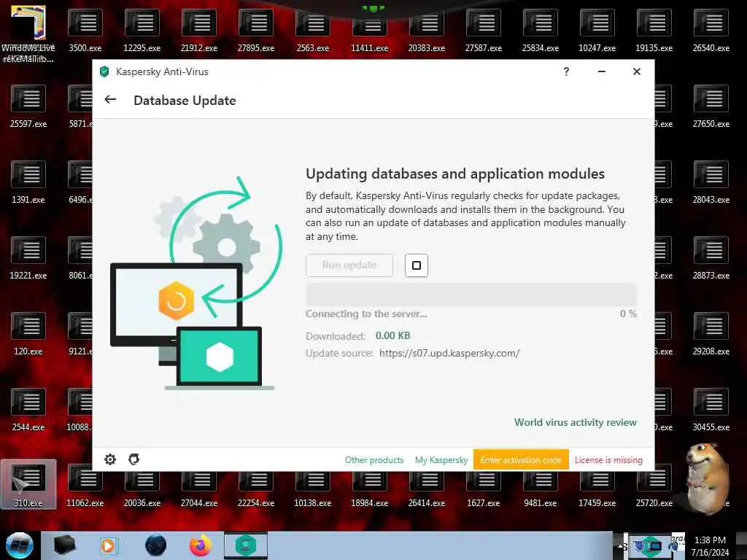747x560 pixels.
Task: Select the 27895.exe desktop icon
Action: [256, 31]
